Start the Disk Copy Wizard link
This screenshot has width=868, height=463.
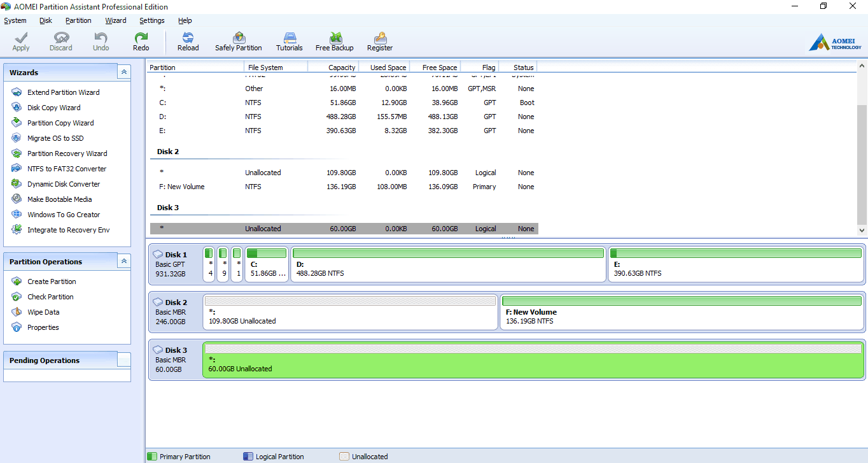coord(54,108)
